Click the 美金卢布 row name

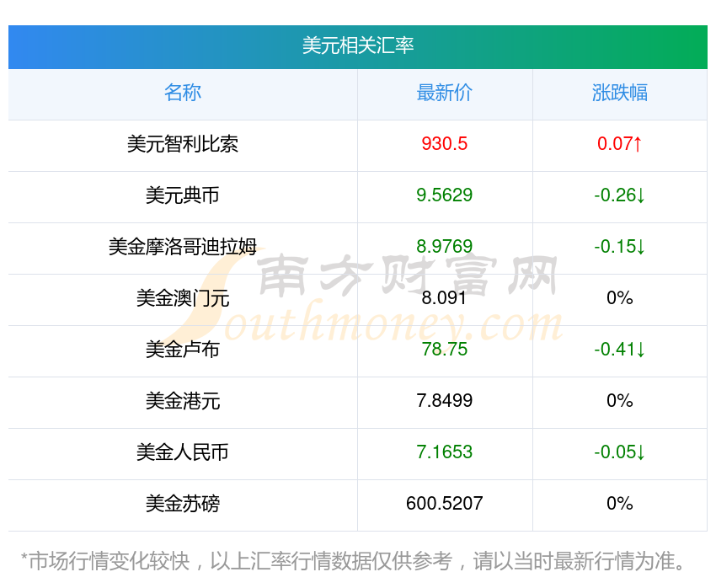pyautogui.click(x=183, y=350)
